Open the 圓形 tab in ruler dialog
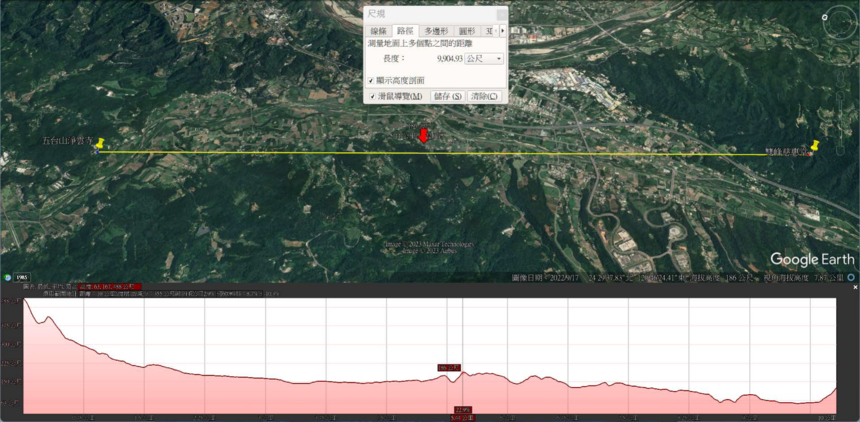The width and height of the screenshot is (860, 422). (467, 31)
